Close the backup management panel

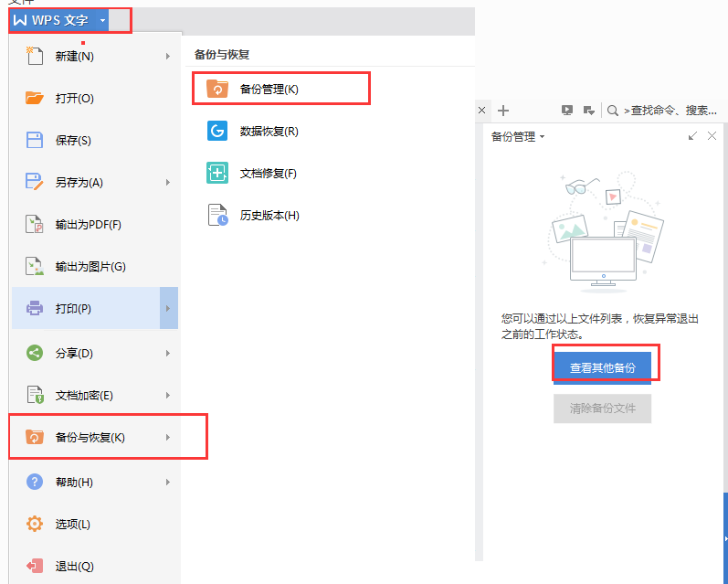tap(712, 135)
